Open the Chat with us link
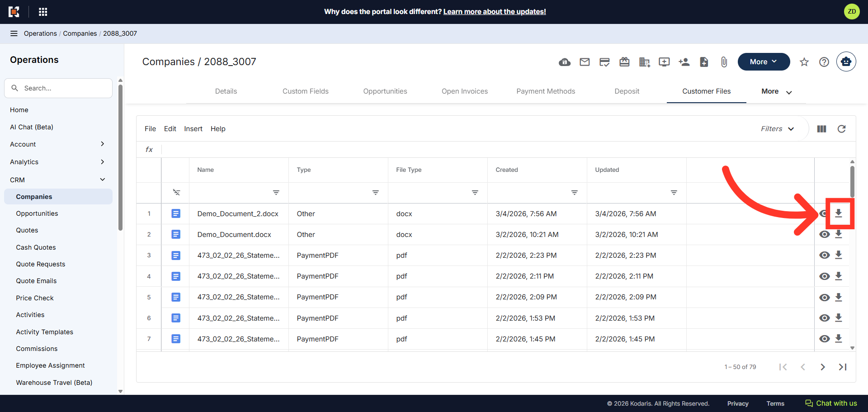The height and width of the screenshot is (412, 868). [x=831, y=403]
